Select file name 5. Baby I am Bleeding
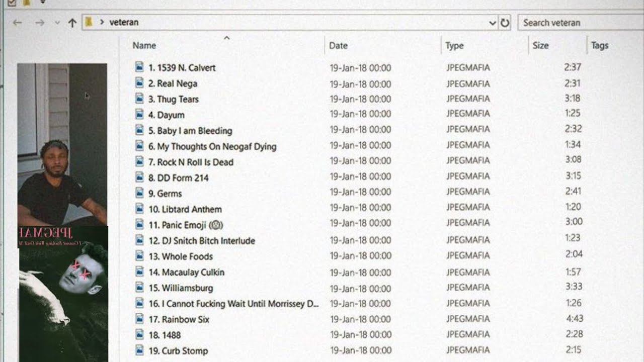 190,131
